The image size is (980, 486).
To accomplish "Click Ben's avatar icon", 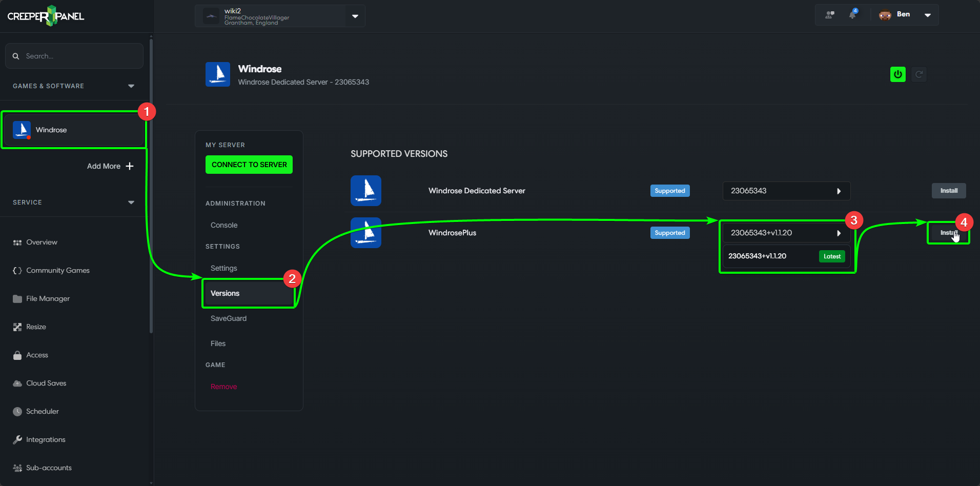I will (885, 15).
